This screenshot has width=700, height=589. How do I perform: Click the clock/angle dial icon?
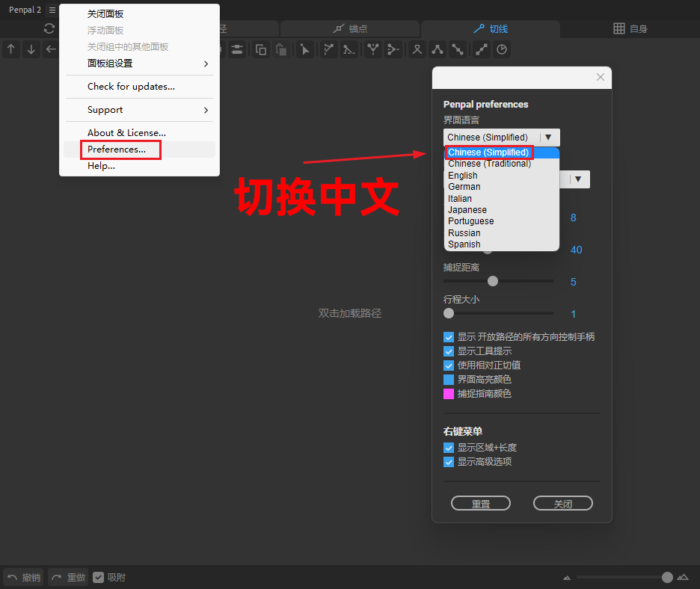click(502, 49)
